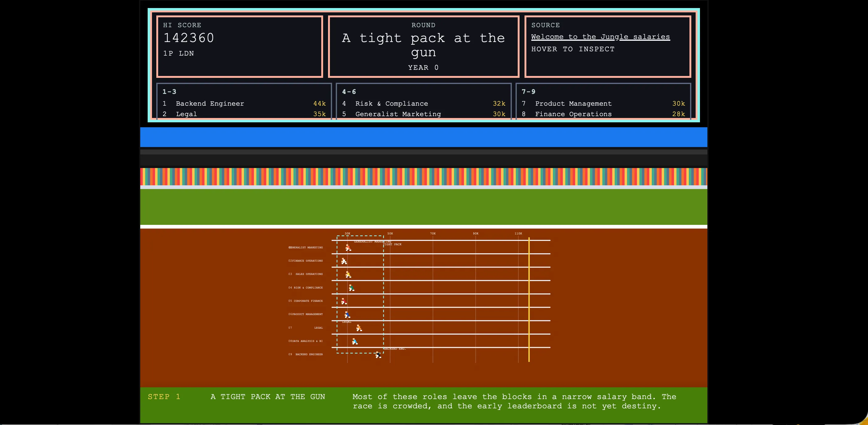Viewport: 868px width, 425px height.
Task: Click the TIGHT PACK annotation label
Action: (392, 244)
